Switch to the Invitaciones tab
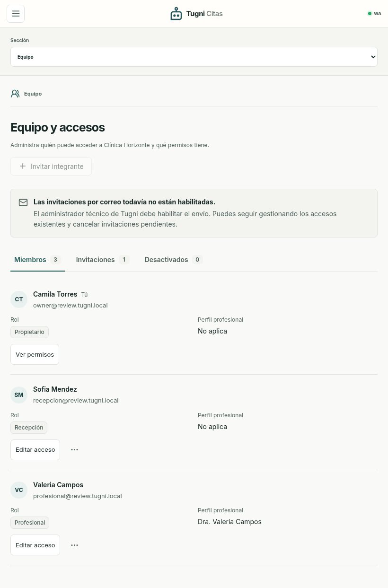388x588 pixels. pyautogui.click(x=103, y=260)
